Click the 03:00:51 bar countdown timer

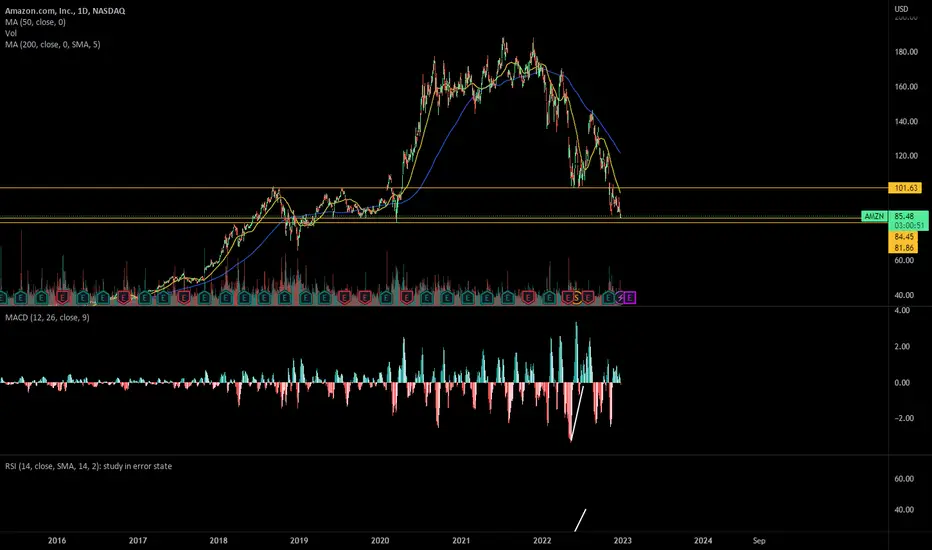(909, 226)
